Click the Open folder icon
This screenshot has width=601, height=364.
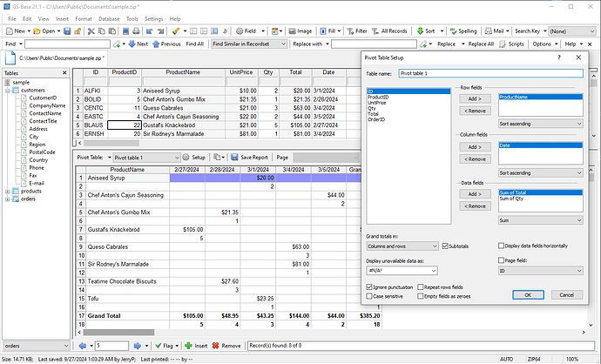pos(37,31)
